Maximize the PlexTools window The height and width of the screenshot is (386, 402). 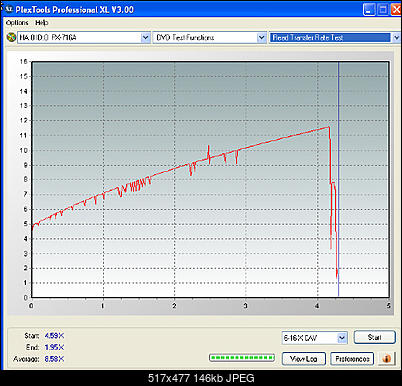pyautogui.click(x=383, y=9)
